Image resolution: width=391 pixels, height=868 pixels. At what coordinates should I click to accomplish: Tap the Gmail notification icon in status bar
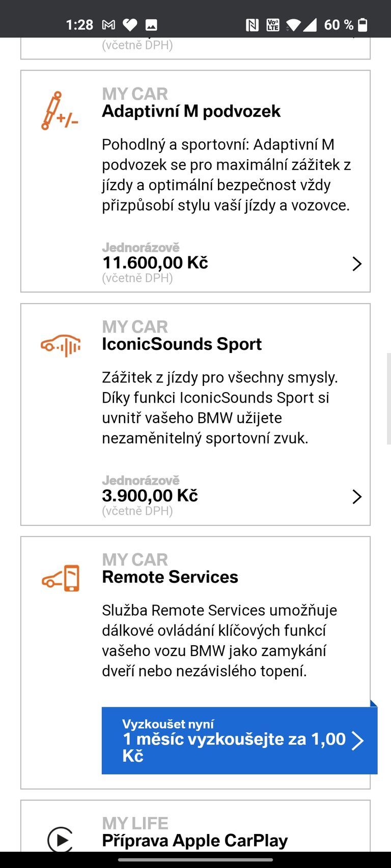coord(108,25)
